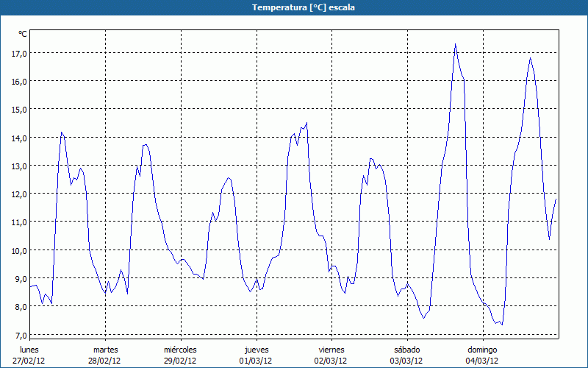Choose the domingo day label
Image resolution: width=588 pixels, height=368 pixels.
tap(482, 350)
